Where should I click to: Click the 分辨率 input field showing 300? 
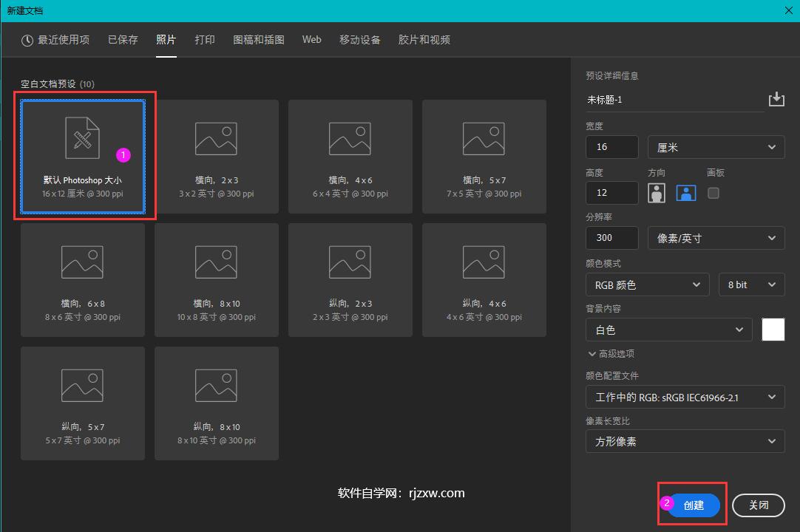[x=611, y=238]
